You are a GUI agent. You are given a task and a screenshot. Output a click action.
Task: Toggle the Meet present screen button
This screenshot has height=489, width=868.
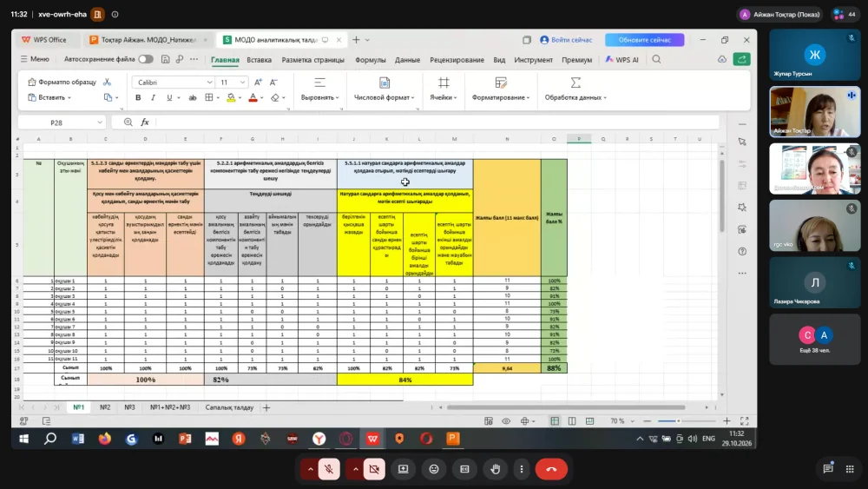pyautogui.click(x=403, y=469)
